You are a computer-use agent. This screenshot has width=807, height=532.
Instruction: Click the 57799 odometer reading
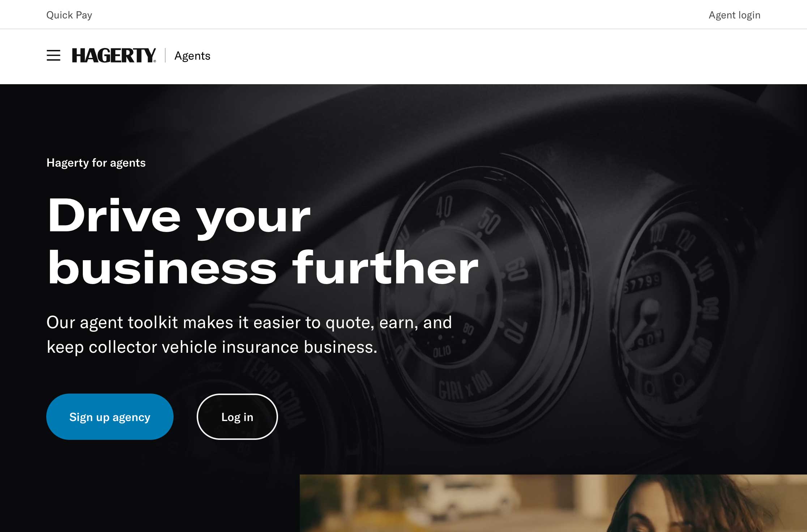(x=642, y=282)
